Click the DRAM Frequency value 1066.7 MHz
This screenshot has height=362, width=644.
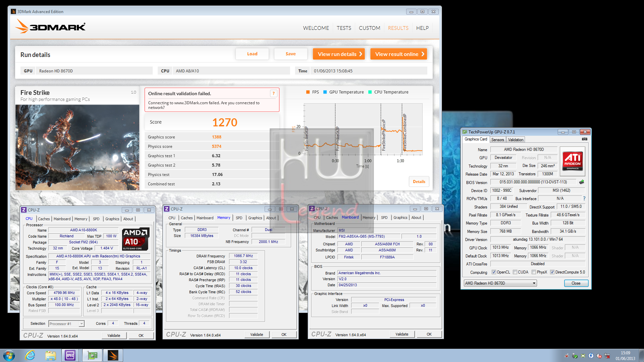coord(244,256)
